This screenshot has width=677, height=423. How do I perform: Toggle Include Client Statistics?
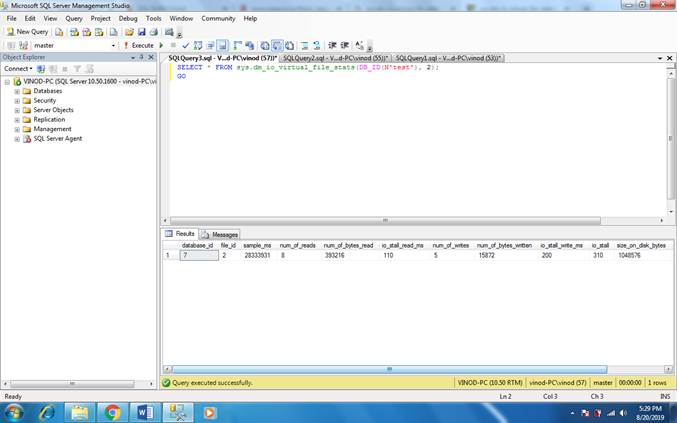[x=250, y=45]
